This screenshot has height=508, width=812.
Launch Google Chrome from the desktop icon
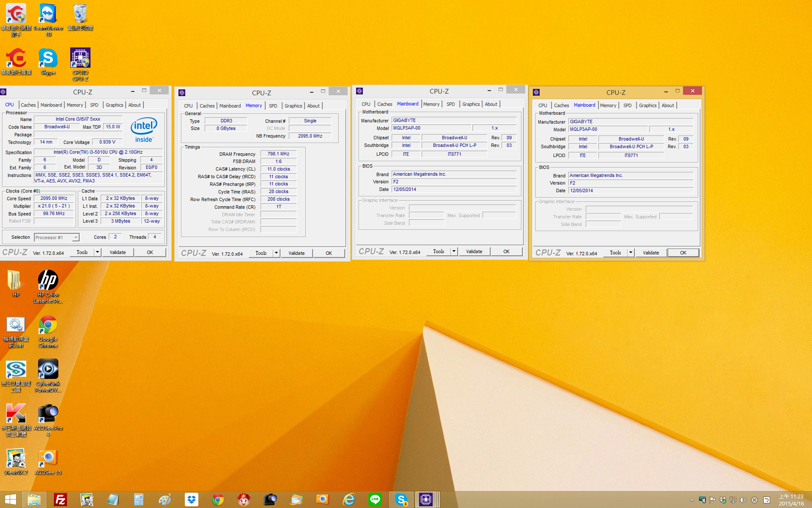[x=48, y=331]
